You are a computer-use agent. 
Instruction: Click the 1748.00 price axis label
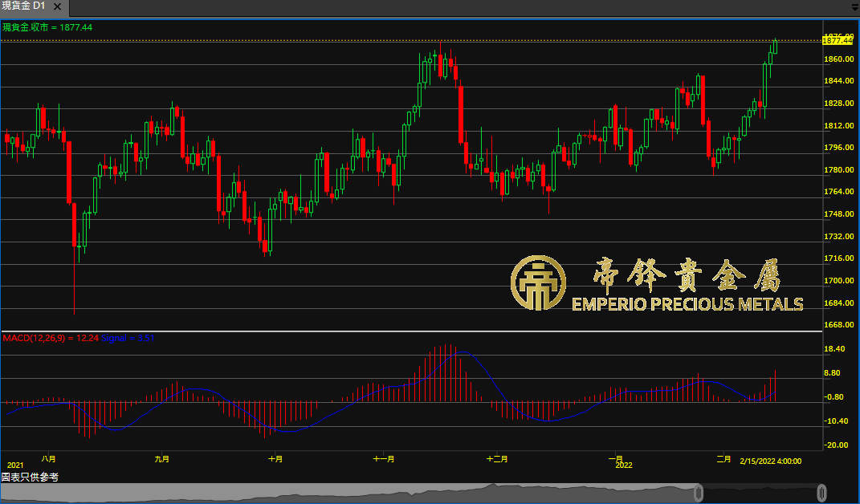click(x=839, y=214)
